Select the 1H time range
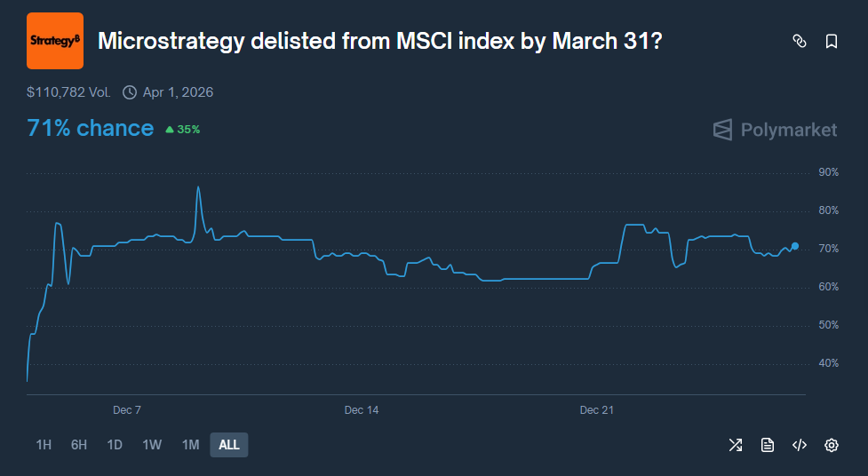 click(x=44, y=445)
